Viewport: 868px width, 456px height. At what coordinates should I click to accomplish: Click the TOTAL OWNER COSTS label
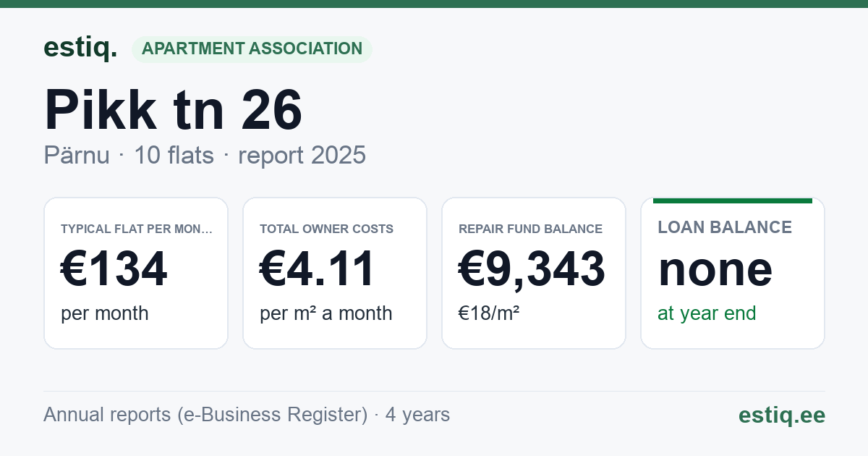tap(327, 229)
